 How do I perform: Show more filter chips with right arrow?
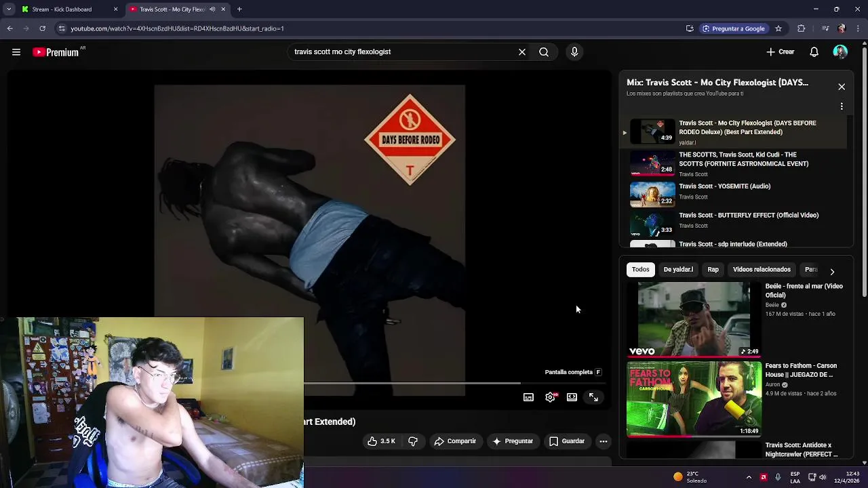click(832, 271)
